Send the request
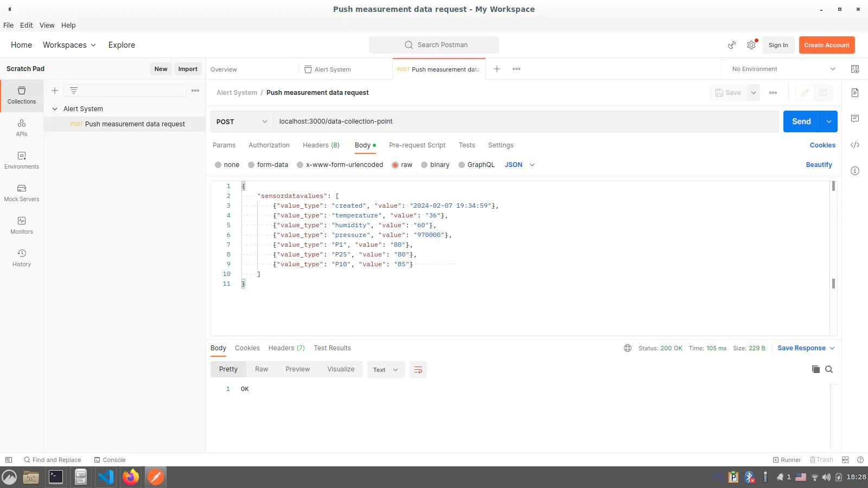Image resolution: width=868 pixels, height=488 pixels. coord(801,121)
